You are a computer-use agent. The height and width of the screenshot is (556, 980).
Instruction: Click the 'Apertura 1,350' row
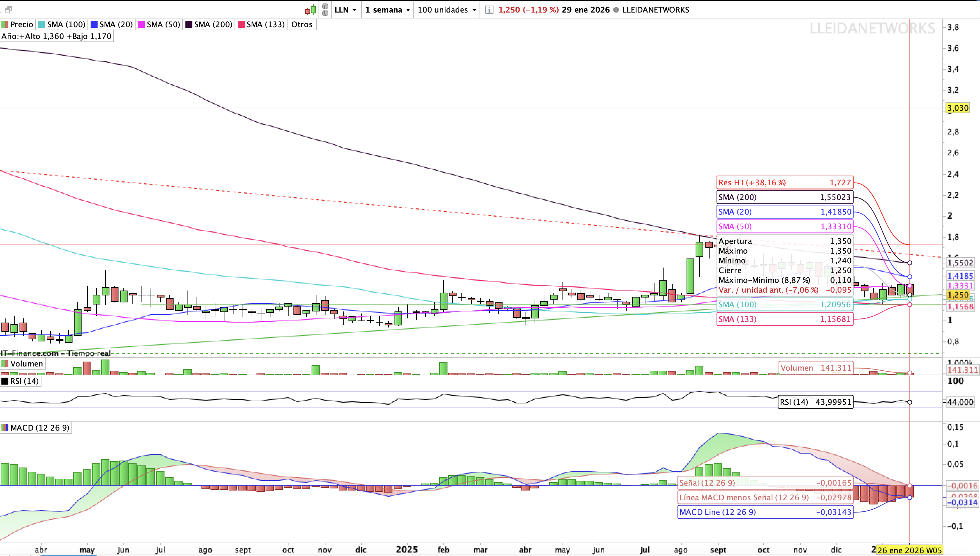click(x=784, y=241)
